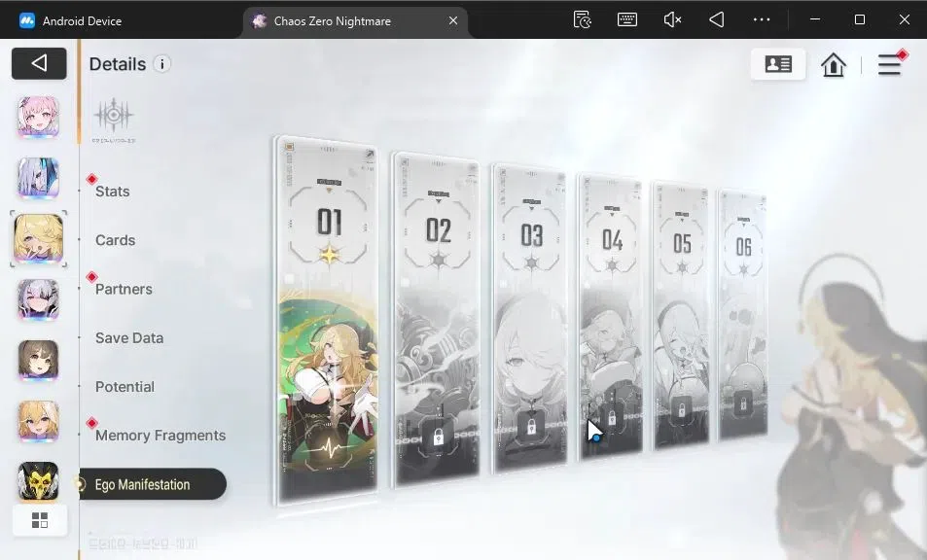
Task: Open the character grid view icon
Action: coord(40,520)
